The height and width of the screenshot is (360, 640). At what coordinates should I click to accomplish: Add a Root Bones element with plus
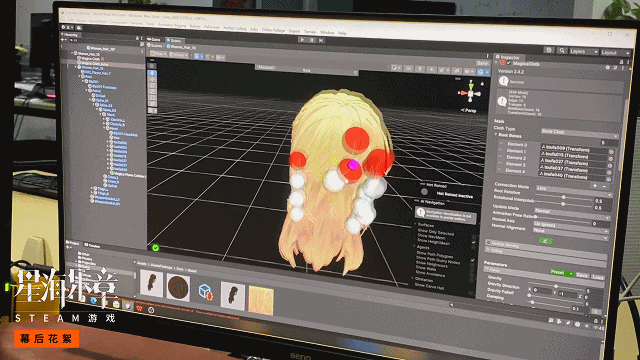595,186
